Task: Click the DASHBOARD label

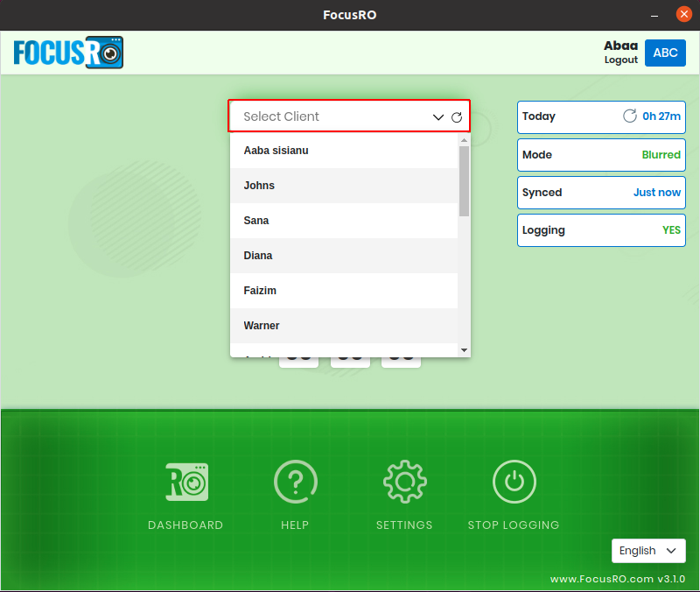Action: (185, 525)
